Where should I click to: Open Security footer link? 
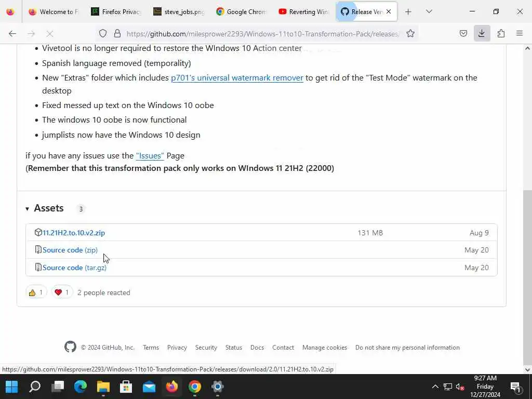click(x=206, y=348)
